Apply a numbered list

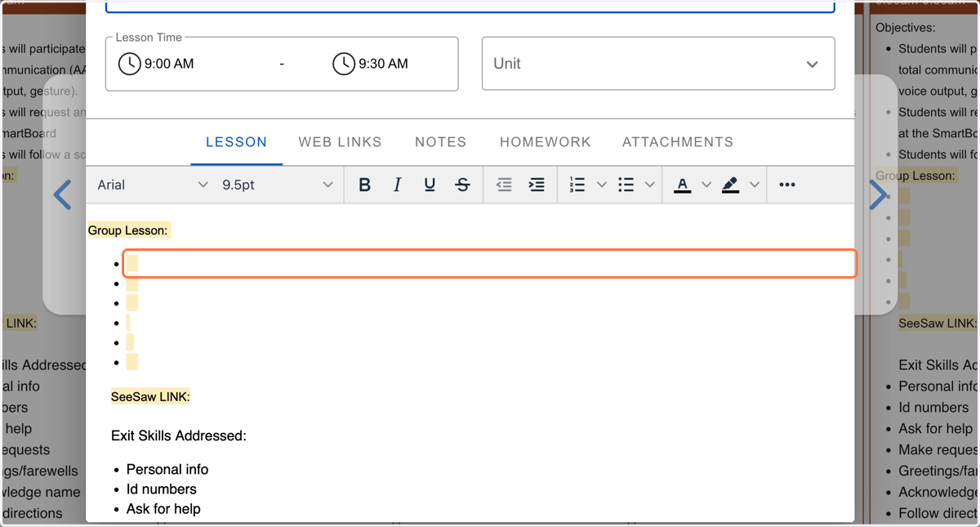coord(577,185)
